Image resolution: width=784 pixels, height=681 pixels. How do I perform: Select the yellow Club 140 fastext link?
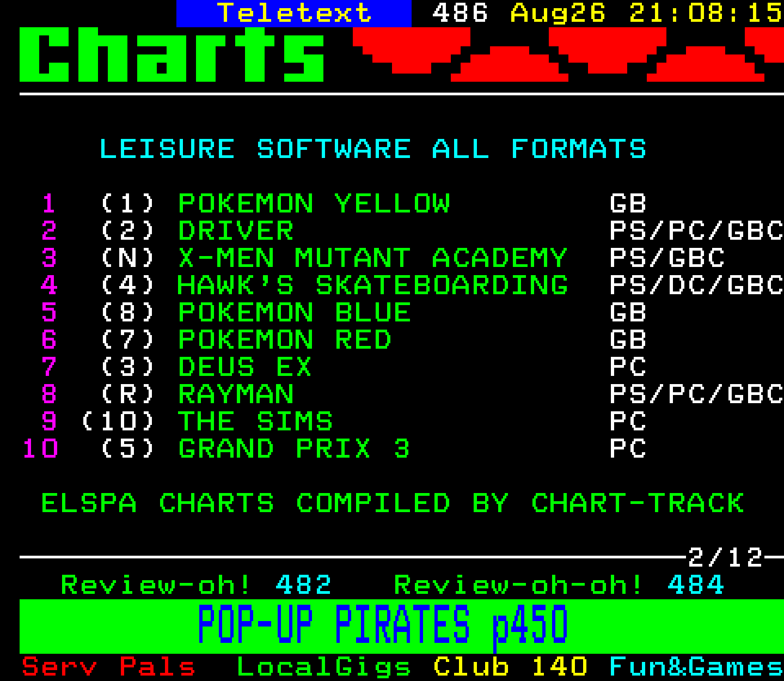tap(510, 667)
